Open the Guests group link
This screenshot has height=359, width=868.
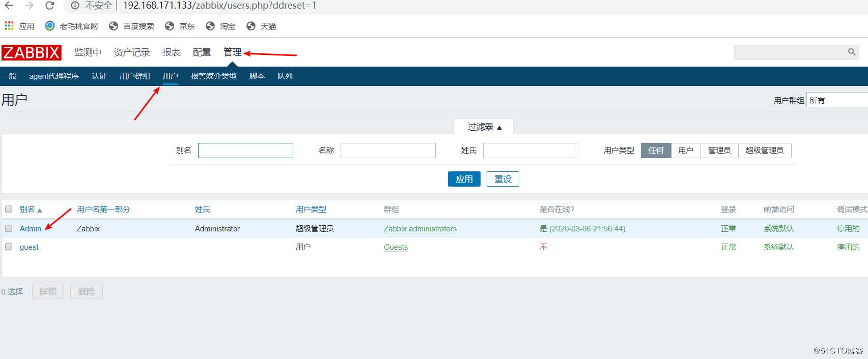click(x=396, y=247)
